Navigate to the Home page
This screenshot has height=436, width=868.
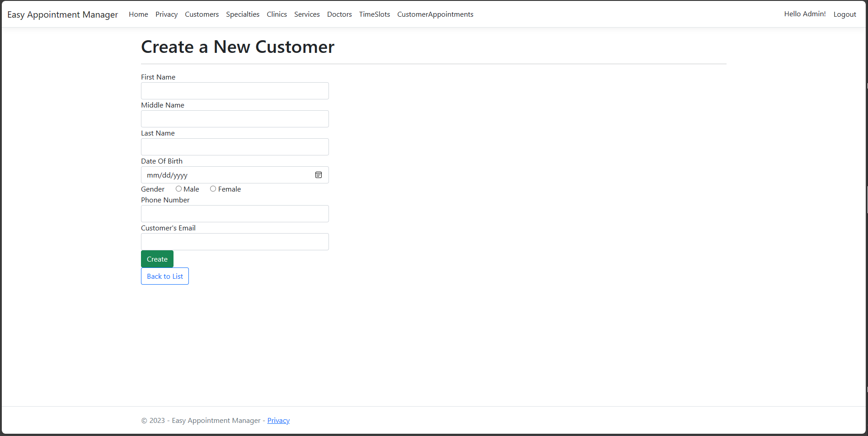click(138, 14)
